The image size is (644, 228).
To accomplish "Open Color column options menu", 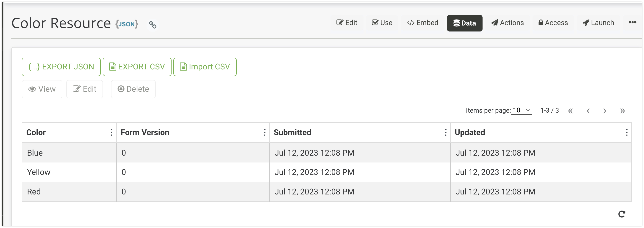I will [111, 132].
